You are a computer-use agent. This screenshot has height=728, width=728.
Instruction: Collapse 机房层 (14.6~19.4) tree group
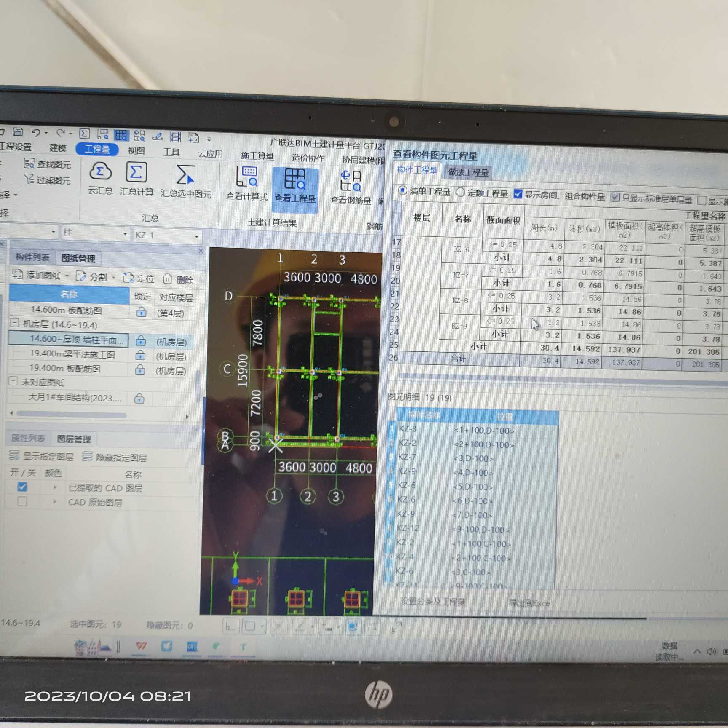coord(15,323)
